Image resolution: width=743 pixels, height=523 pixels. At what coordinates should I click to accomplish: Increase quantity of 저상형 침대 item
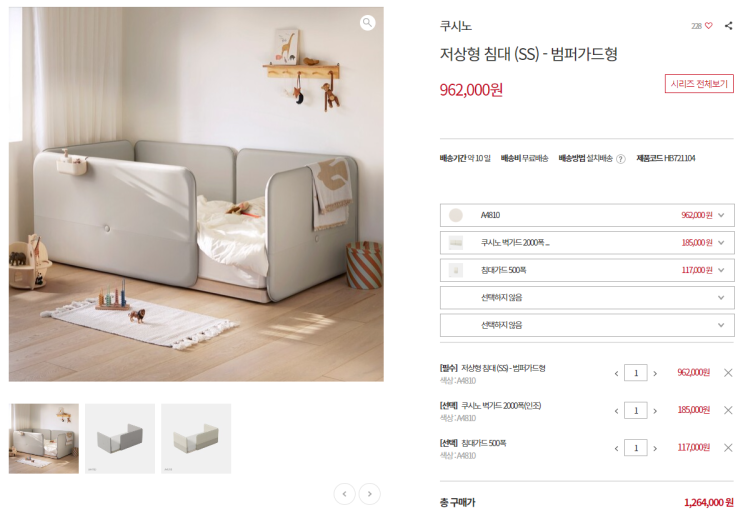pos(655,373)
